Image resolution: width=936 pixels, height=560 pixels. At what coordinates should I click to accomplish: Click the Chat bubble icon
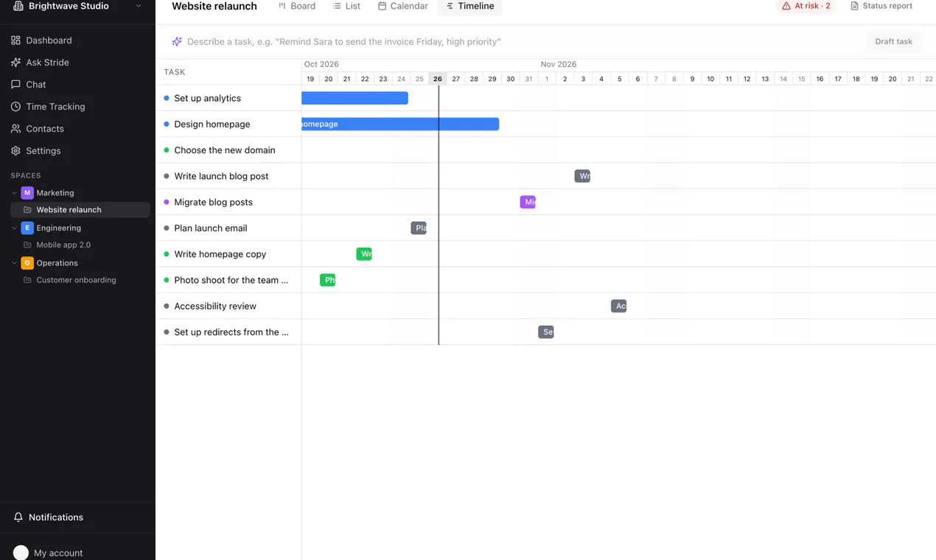click(15, 85)
